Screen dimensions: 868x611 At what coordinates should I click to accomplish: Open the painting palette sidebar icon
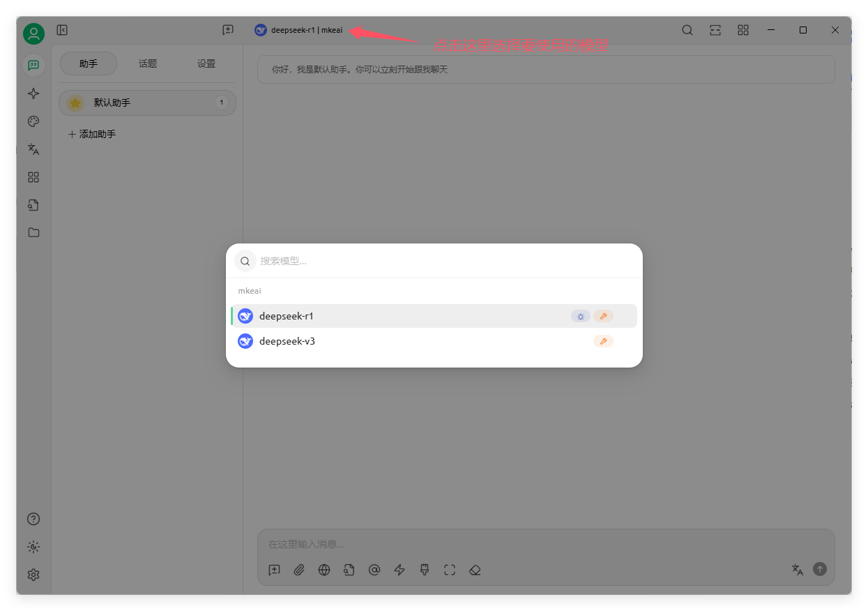pyautogui.click(x=33, y=121)
